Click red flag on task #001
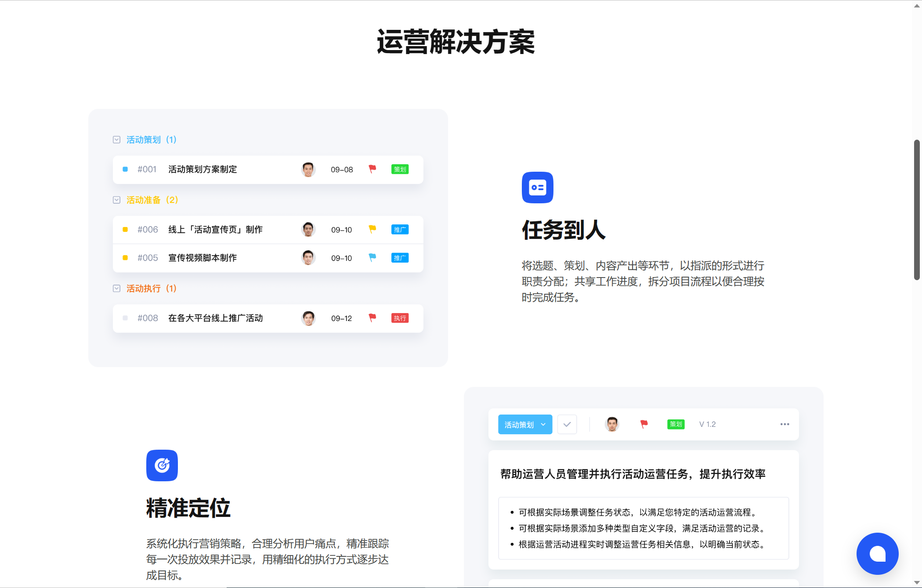 click(372, 169)
